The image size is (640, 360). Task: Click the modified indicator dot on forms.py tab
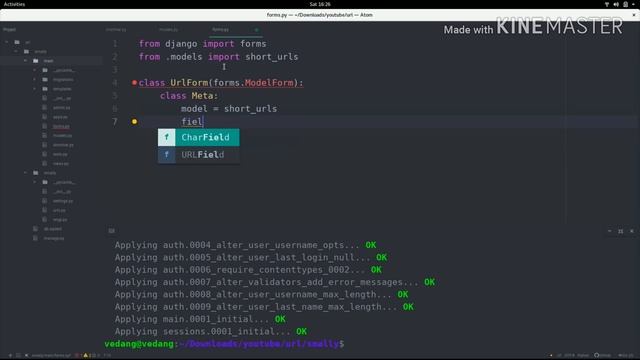256,30
